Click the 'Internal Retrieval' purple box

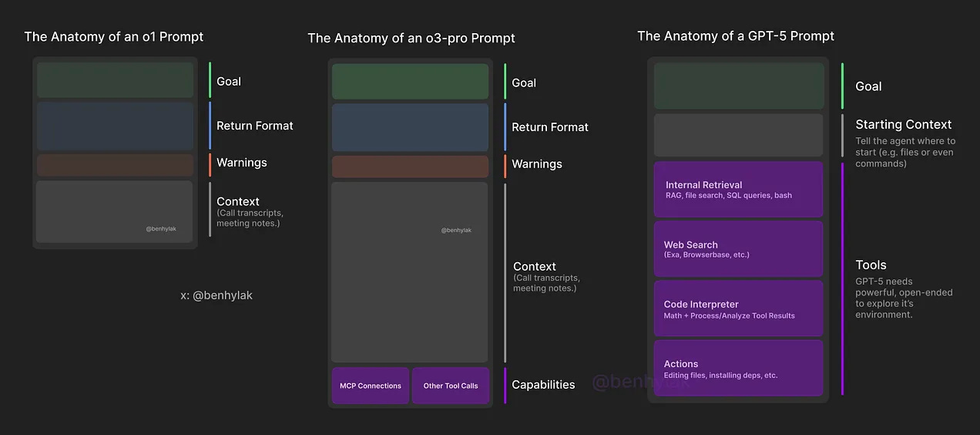coord(739,190)
